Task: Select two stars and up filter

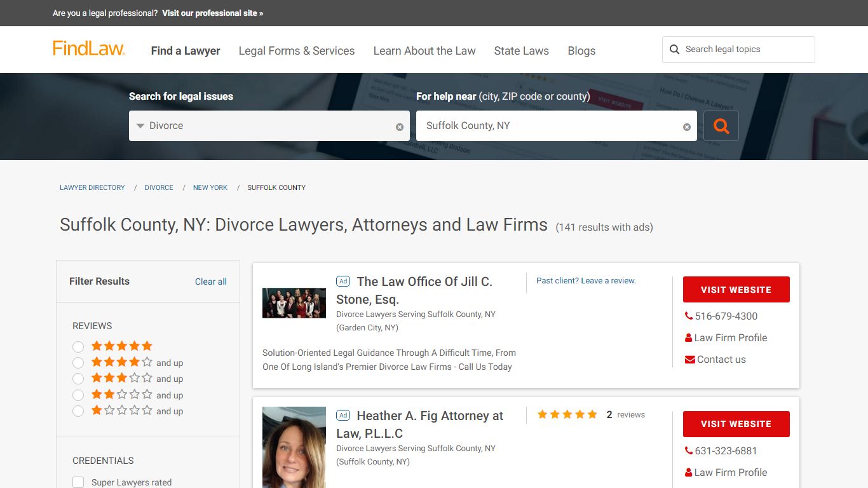Action: point(78,395)
